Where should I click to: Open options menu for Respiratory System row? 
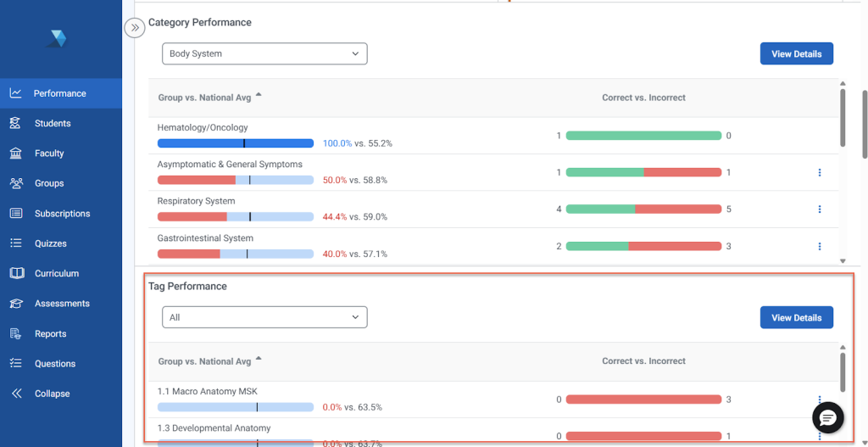point(820,210)
